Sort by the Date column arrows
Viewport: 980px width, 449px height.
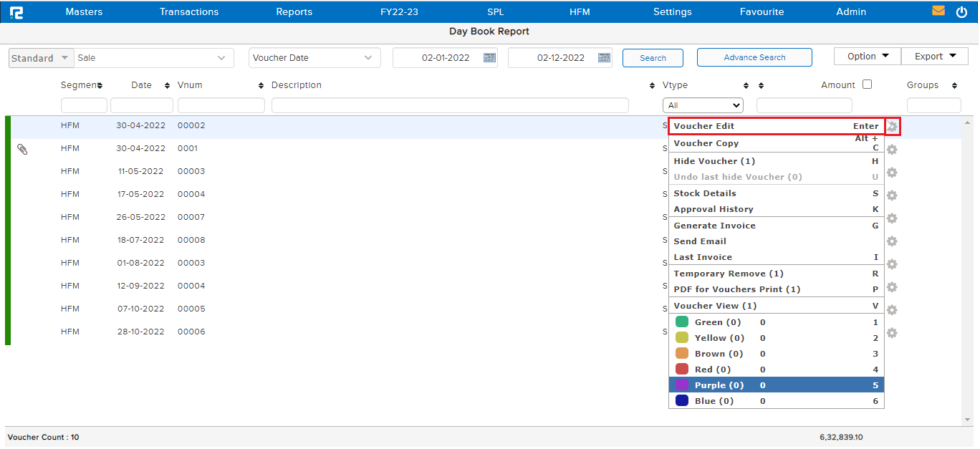[167, 86]
